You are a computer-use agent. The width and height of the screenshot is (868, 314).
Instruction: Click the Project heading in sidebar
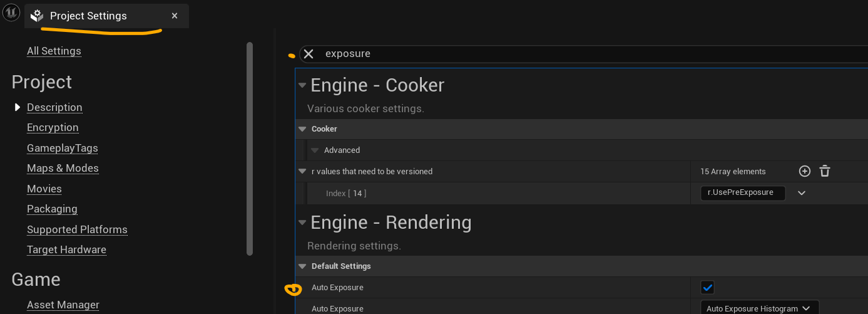pyautogui.click(x=42, y=82)
